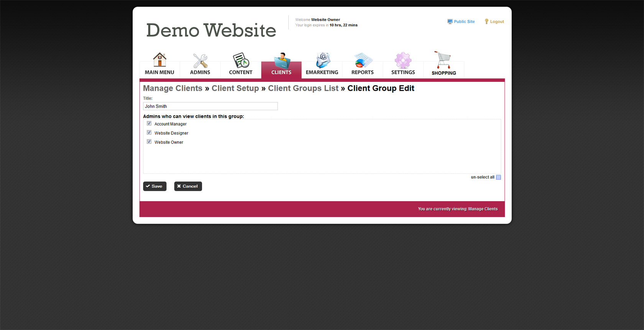644x330 pixels.
Task: Go to Manage Clients breadcrumb
Action: point(172,88)
